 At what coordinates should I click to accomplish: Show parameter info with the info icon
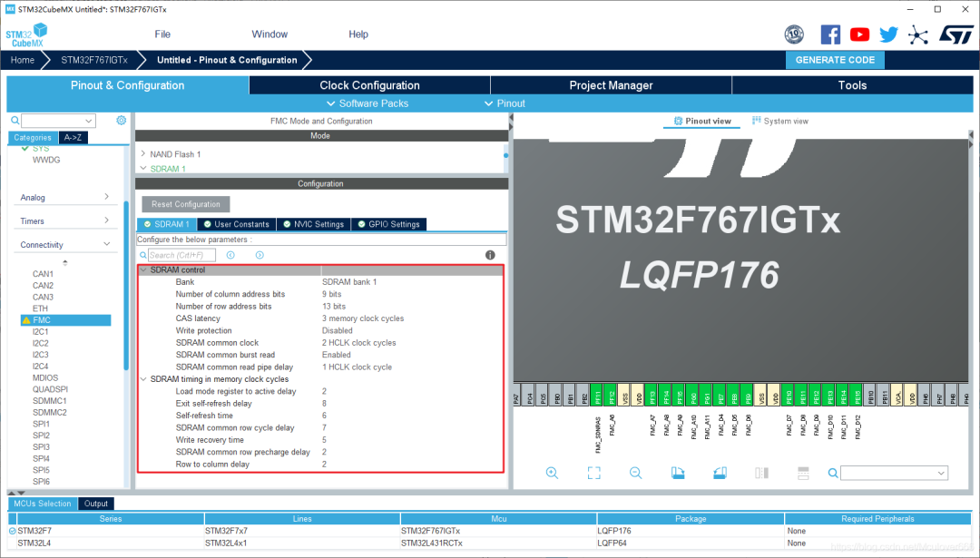pyautogui.click(x=490, y=255)
